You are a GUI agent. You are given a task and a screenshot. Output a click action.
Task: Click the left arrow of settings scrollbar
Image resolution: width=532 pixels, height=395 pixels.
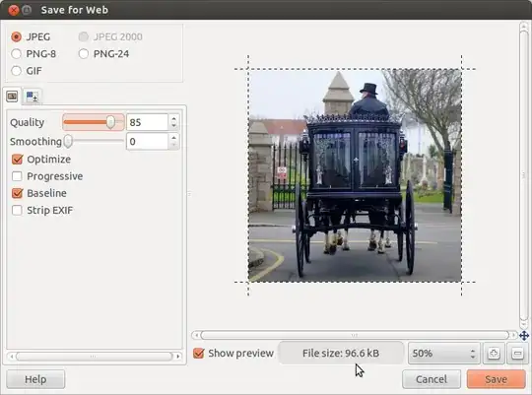[12, 357]
